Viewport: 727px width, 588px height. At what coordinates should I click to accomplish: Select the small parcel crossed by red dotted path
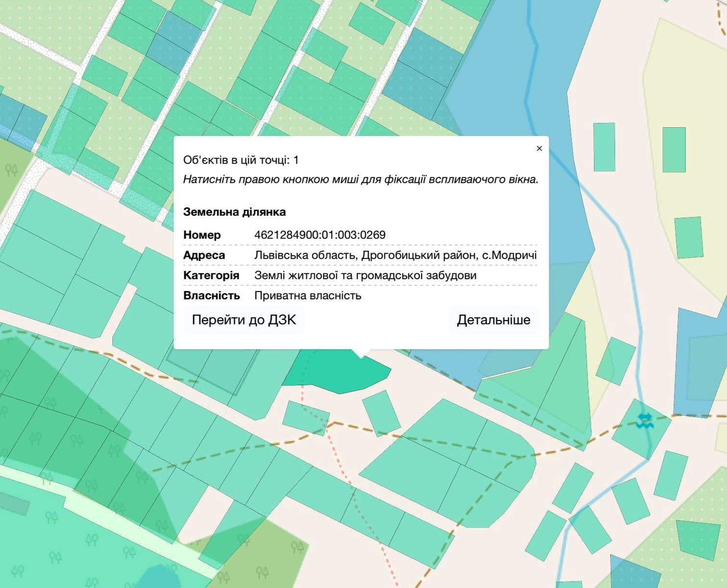coord(306,418)
